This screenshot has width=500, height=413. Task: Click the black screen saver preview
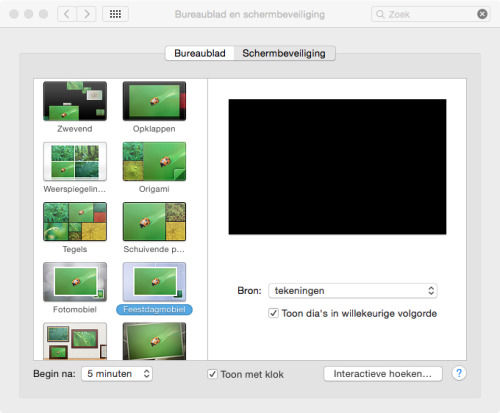click(x=337, y=167)
